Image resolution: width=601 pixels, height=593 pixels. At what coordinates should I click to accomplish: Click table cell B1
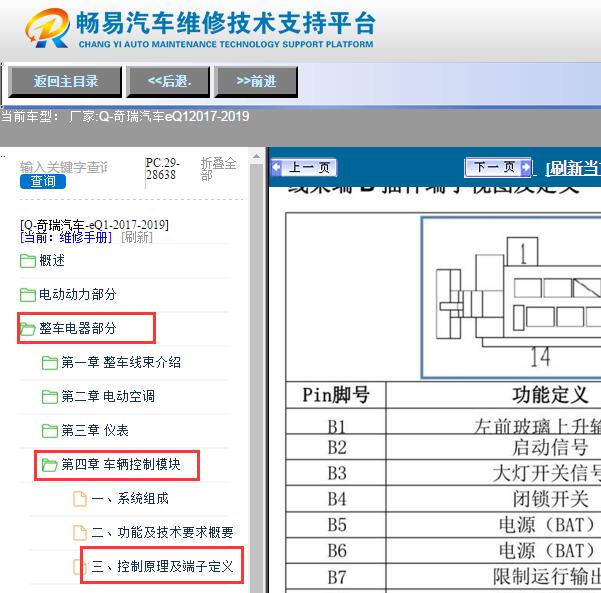(x=336, y=423)
